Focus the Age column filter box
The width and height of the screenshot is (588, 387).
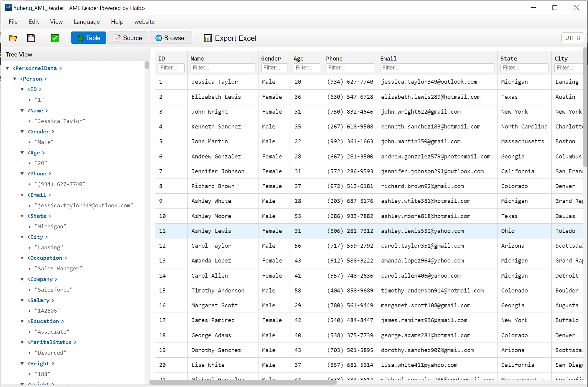point(307,68)
